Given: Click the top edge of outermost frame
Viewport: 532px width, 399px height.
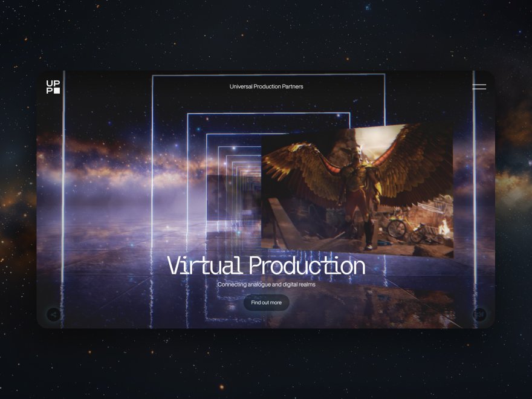Looking at the screenshot, I should pos(268,75).
